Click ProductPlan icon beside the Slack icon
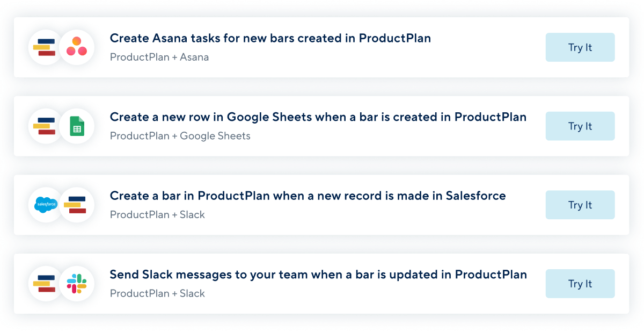644x331 pixels. [x=46, y=284]
